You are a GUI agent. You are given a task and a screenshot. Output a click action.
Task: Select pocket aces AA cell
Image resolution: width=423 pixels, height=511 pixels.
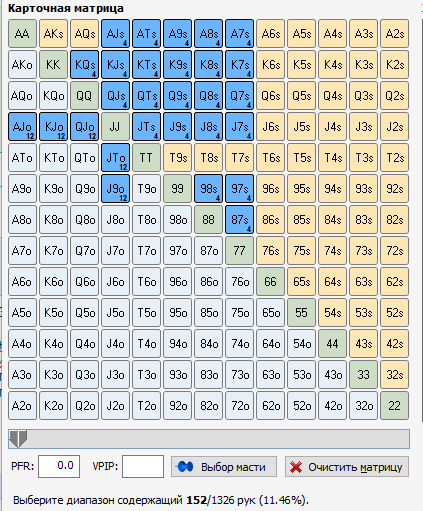22,33
